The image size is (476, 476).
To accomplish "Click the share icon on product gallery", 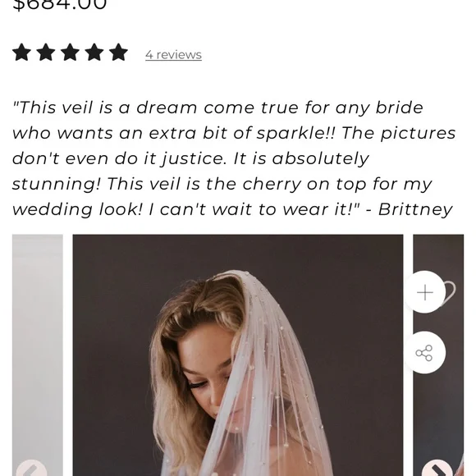I will (425, 353).
